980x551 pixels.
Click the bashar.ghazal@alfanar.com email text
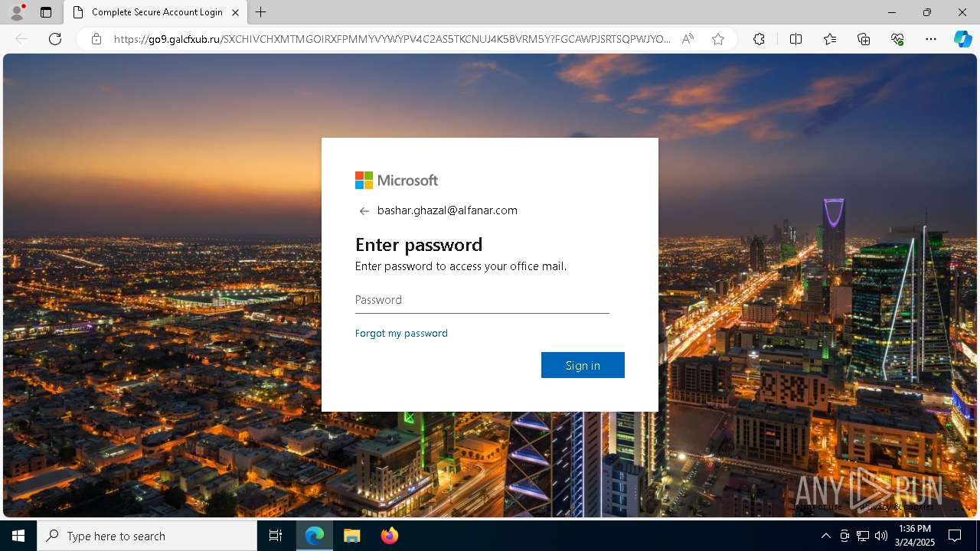point(447,210)
